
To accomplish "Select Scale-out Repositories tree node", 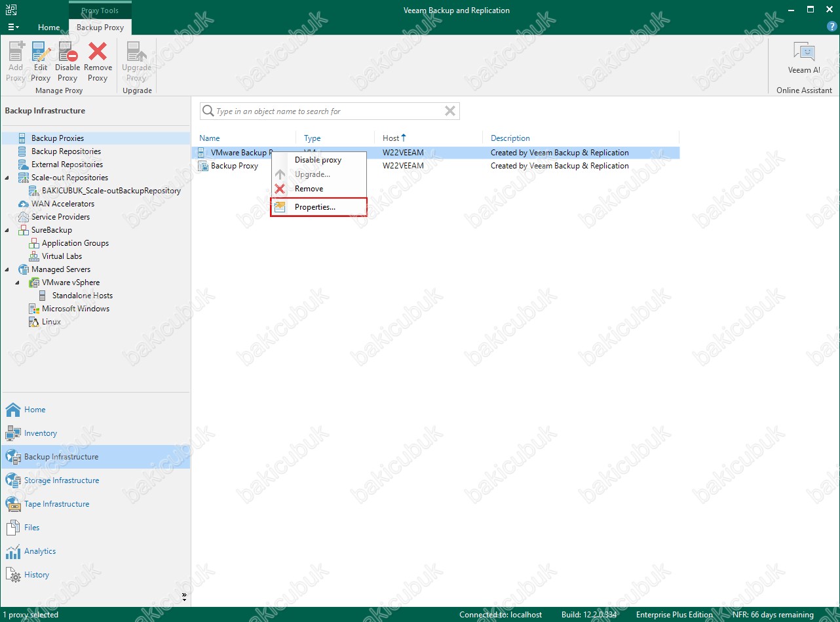I will tap(69, 178).
